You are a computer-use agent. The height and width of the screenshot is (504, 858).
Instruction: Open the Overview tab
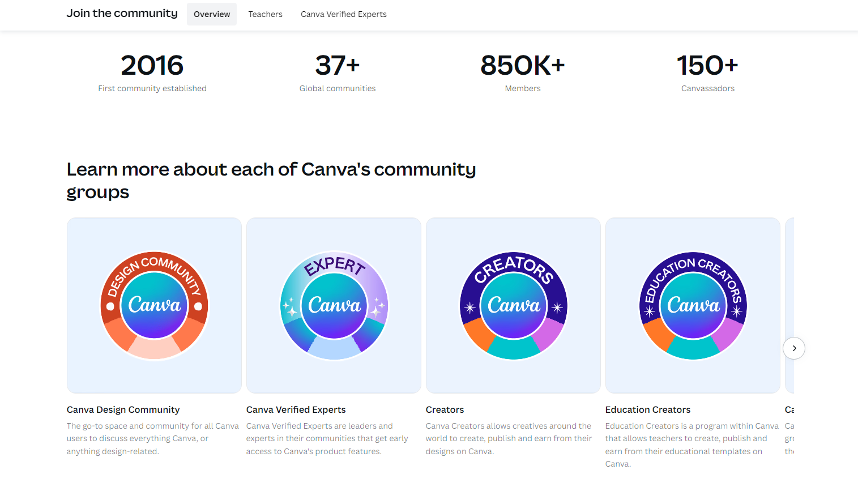pyautogui.click(x=212, y=14)
